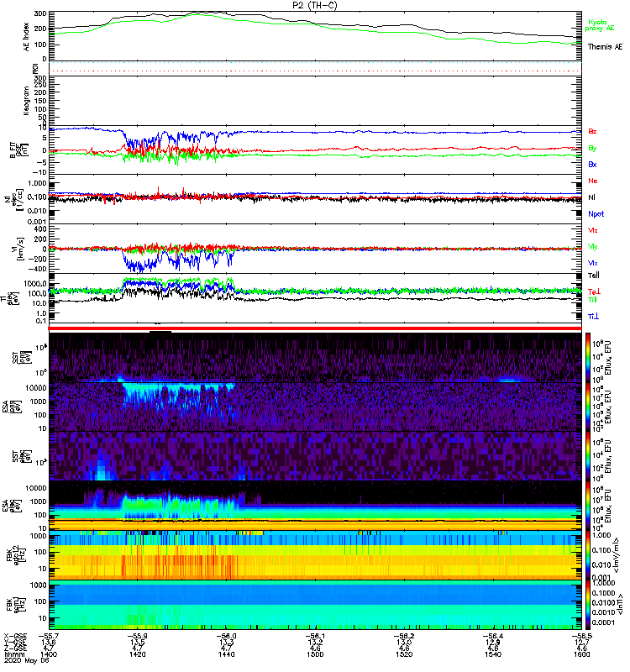
Task: Click the red horizontal bar above SST ions panel
Action: tap(315, 328)
